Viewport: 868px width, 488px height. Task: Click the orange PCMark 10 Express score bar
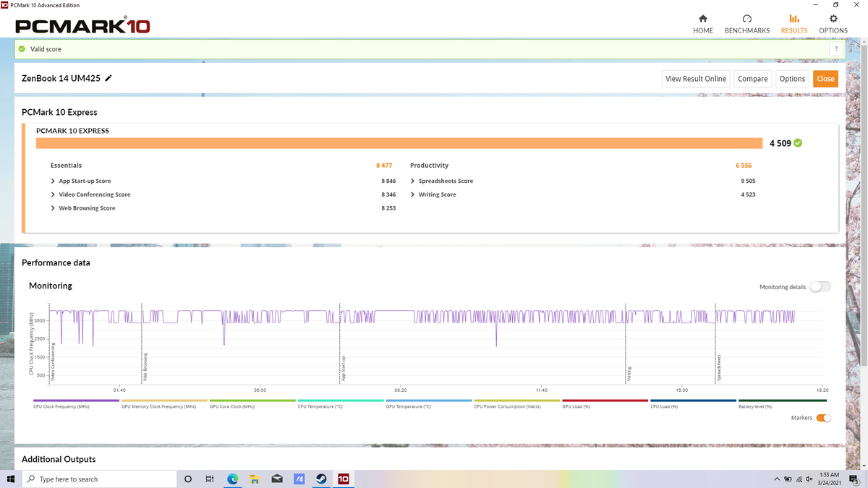[399, 143]
